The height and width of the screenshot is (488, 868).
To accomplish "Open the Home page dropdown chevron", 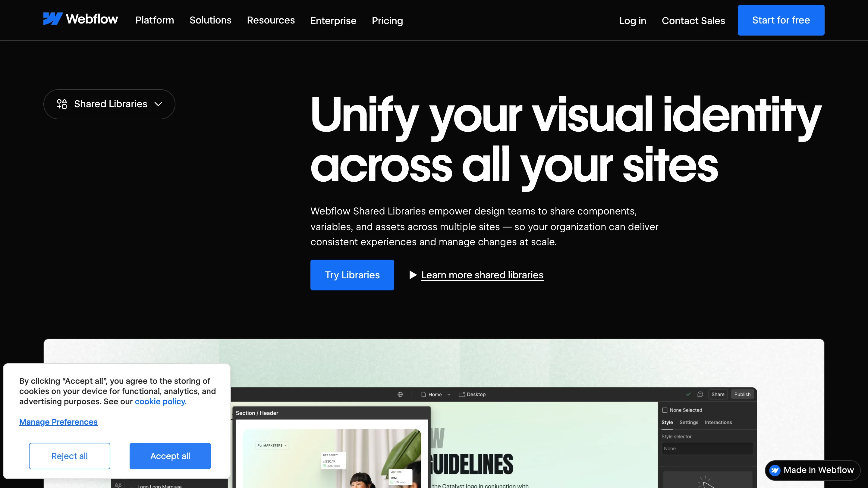I will tap(449, 395).
